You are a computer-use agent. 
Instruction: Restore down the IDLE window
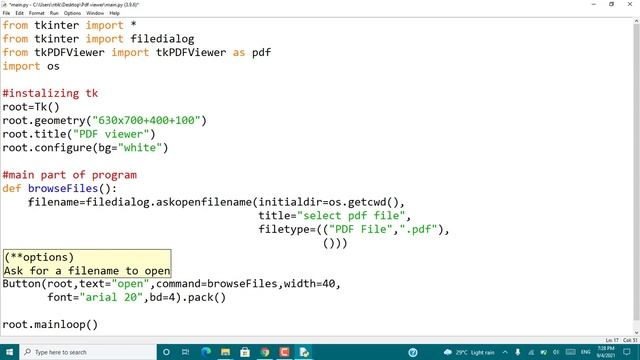[611, 4]
